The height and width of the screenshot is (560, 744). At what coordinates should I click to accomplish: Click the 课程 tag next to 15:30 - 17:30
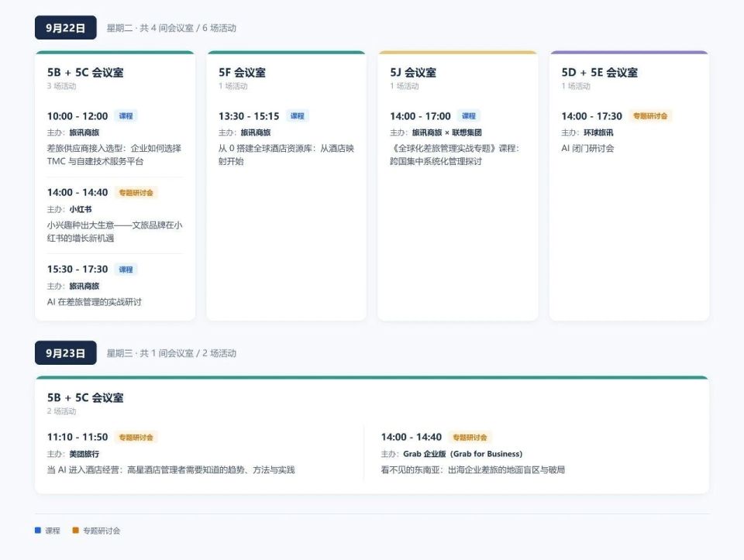point(126,270)
